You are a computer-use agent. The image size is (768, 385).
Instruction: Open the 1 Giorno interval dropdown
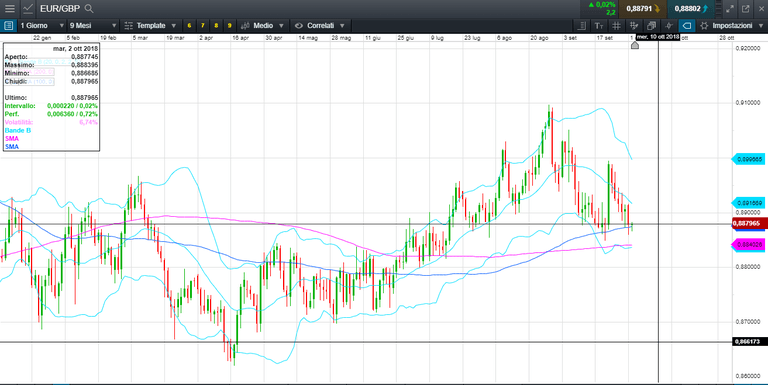[42, 25]
